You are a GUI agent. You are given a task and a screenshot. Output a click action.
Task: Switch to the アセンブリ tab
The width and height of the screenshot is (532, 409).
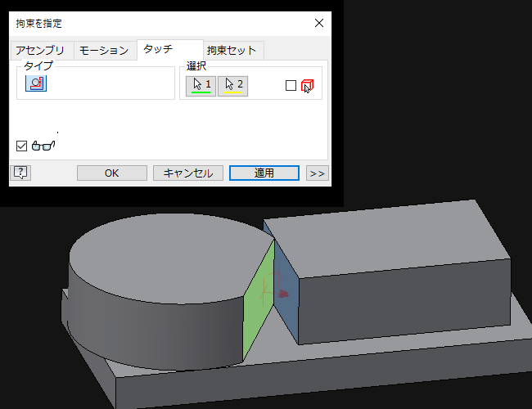point(40,51)
